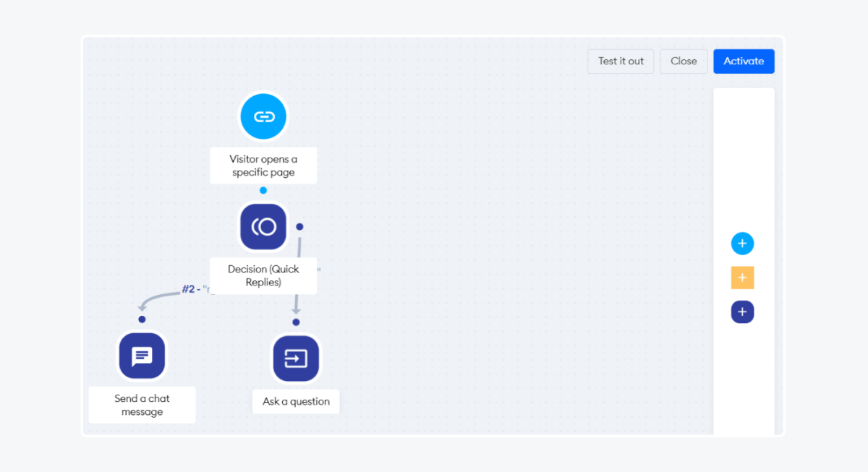The width and height of the screenshot is (868, 472).
Task: Select the "Visitor opens a specific page" trigger icon
Action: (263, 116)
